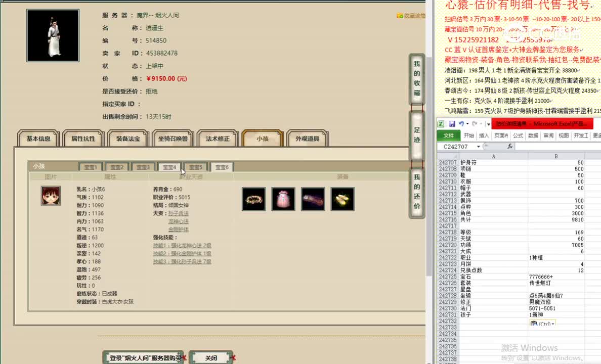Click the child portrait thumbnail 小孩6
The image size is (601, 364).
[x=51, y=196]
